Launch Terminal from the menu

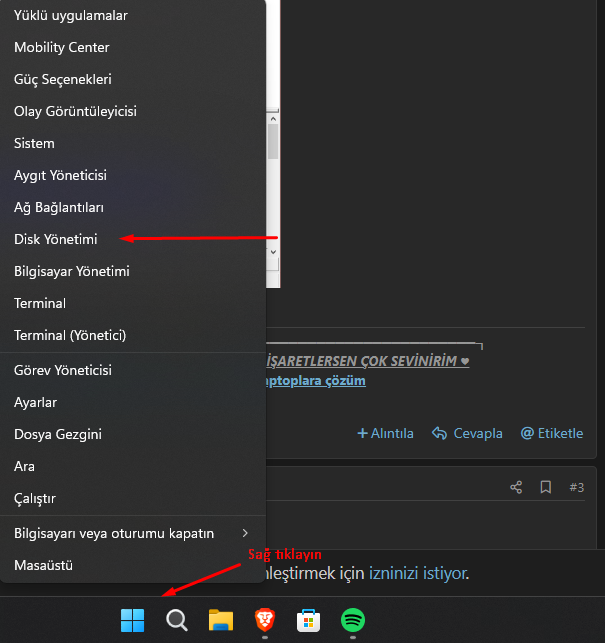(x=133, y=303)
